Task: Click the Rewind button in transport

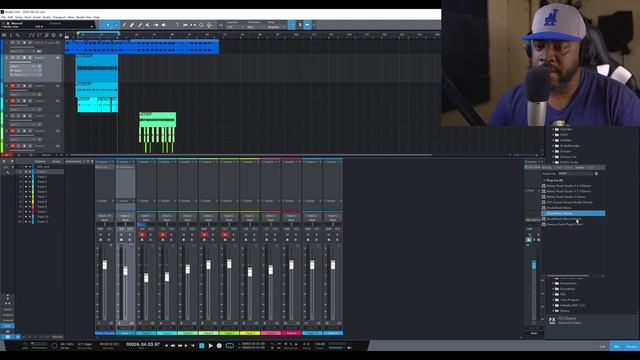Action: tap(173, 346)
